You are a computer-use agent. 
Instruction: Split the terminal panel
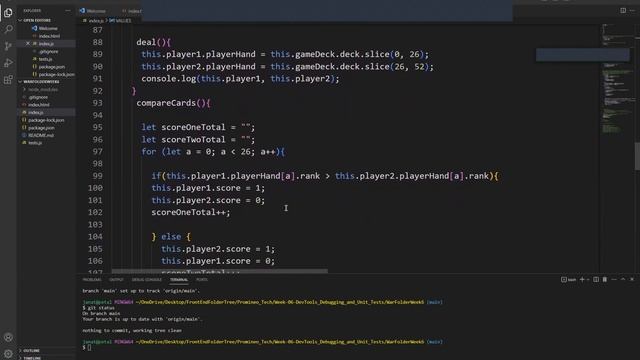click(x=596, y=280)
